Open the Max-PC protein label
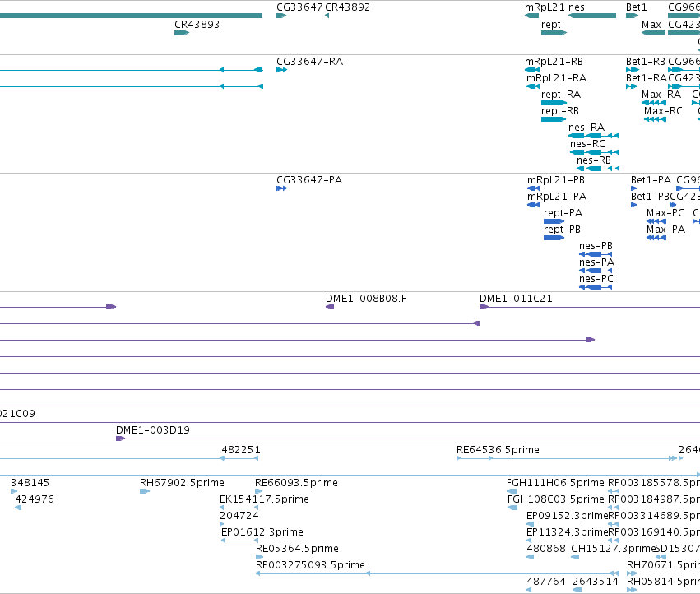Screen dimensions: 700x594 pyautogui.click(x=665, y=213)
